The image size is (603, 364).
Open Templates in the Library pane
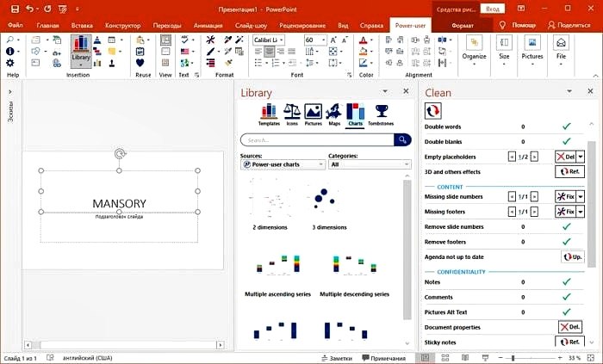(x=269, y=114)
